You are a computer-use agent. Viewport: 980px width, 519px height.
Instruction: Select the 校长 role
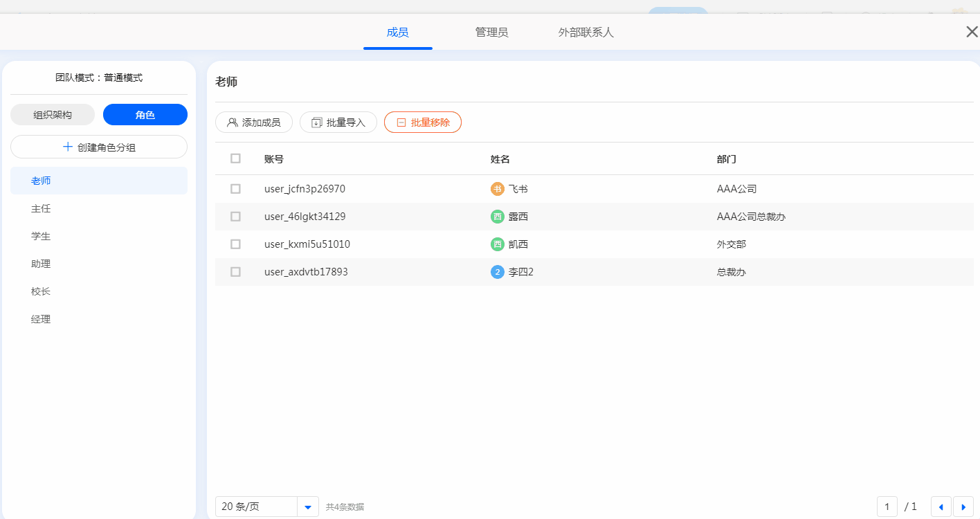tap(41, 291)
